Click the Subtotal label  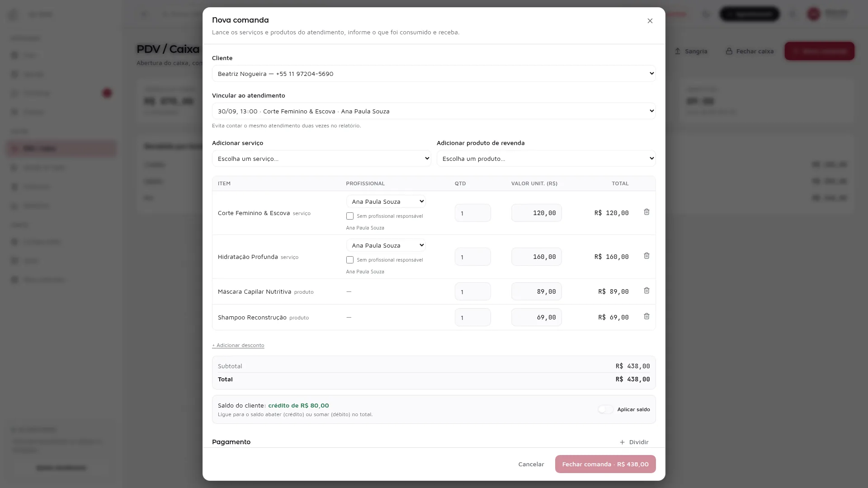(x=230, y=366)
